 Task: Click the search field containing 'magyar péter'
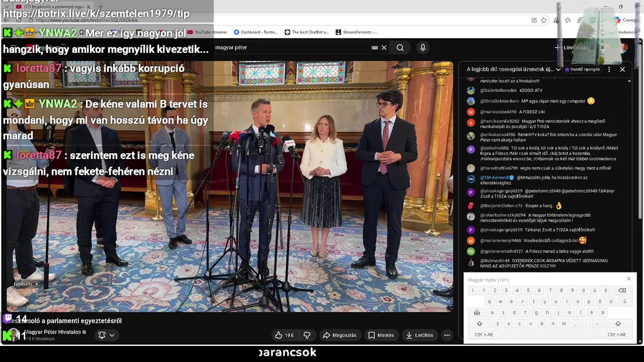point(292,47)
